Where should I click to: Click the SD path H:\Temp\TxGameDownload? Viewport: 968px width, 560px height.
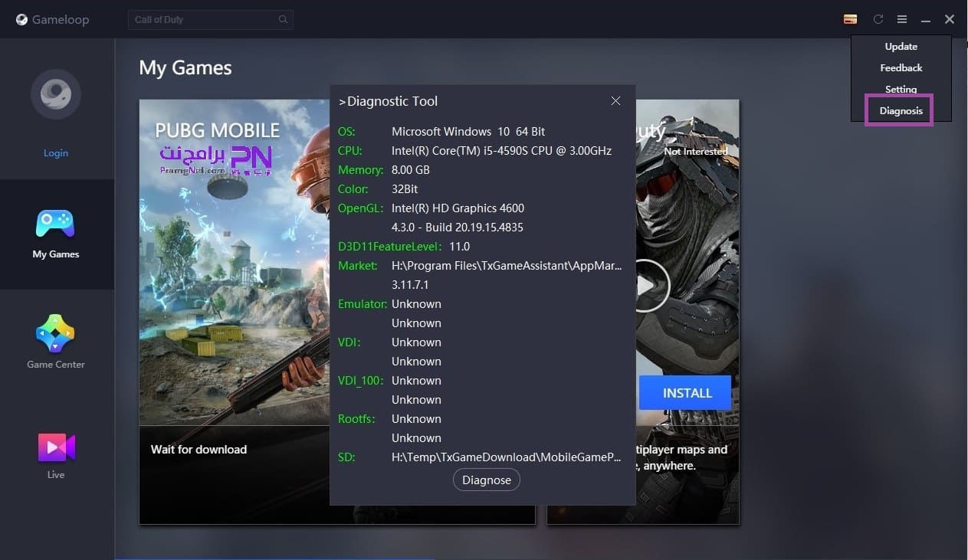click(507, 457)
